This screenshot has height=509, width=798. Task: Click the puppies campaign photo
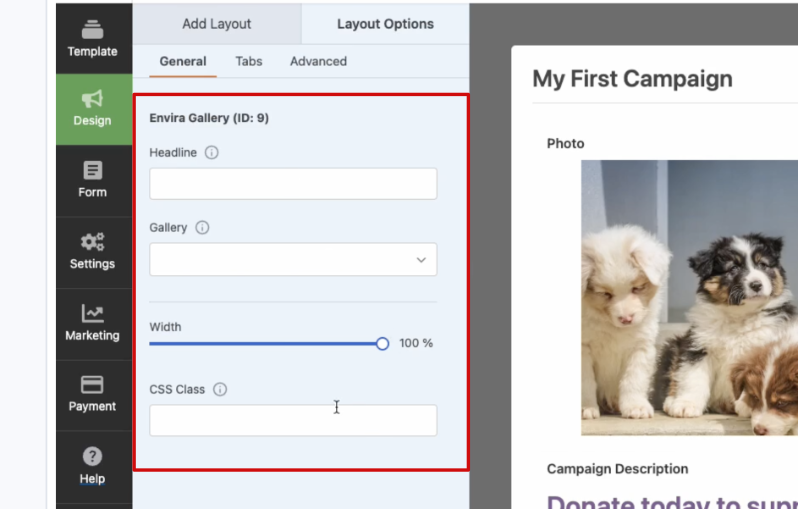[688, 298]
